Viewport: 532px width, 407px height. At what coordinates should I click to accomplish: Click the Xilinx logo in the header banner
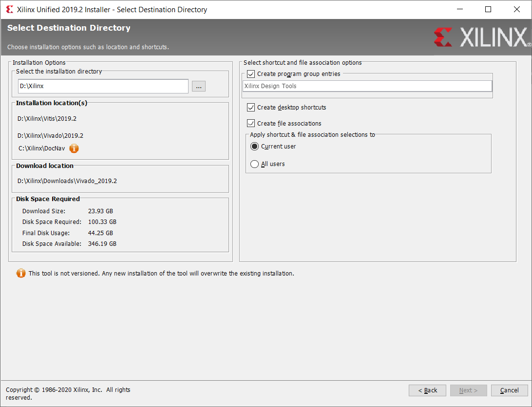click(x=482, y=37)
